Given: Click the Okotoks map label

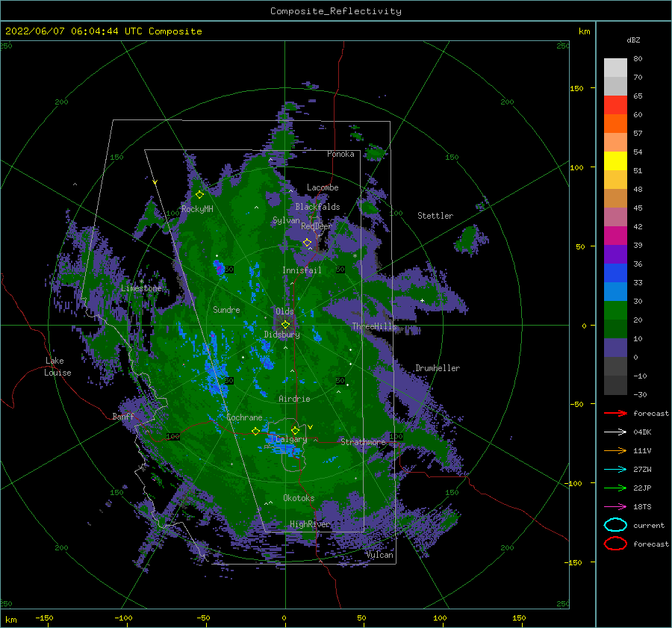Looking at the screenshot, I should pyautogui.click(x=299, y=497).
